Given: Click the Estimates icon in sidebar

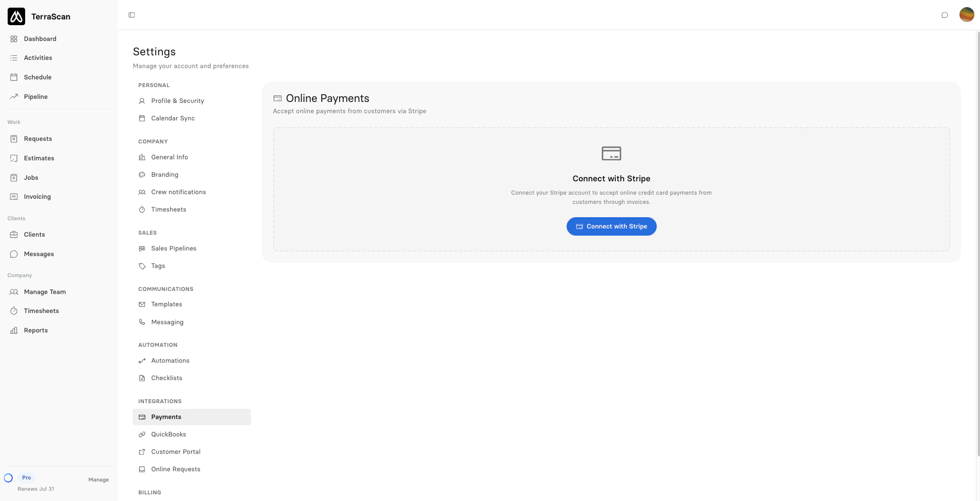Looking at the screenshot, I should coord(14,158).
